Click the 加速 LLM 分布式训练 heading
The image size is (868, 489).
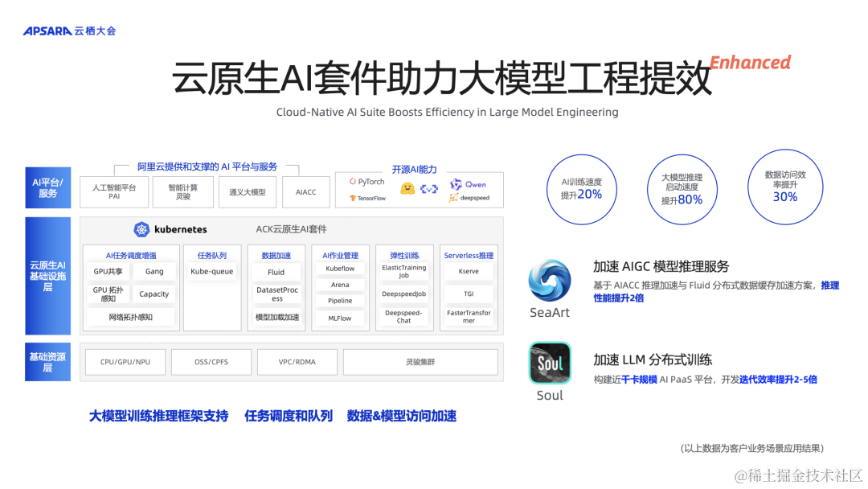click(x=653, y=360)
